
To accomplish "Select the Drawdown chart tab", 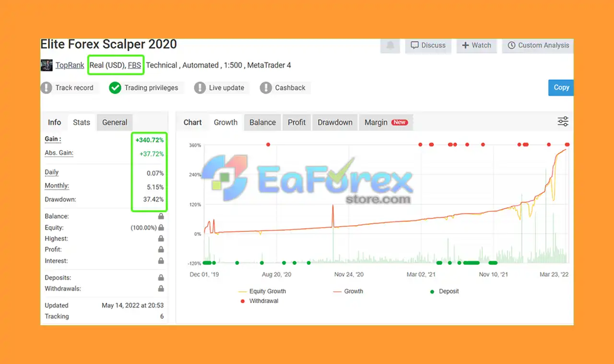I will (335, 122).
